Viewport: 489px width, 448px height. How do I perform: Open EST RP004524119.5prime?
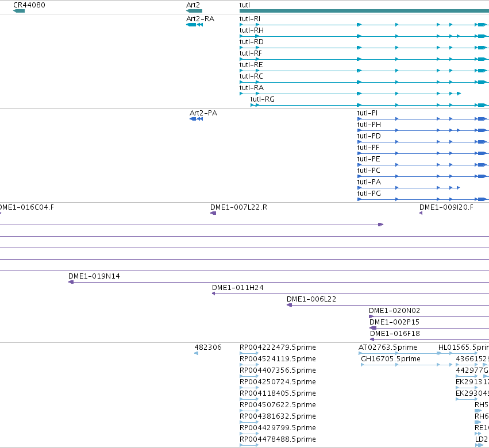[x=278, y=359]
